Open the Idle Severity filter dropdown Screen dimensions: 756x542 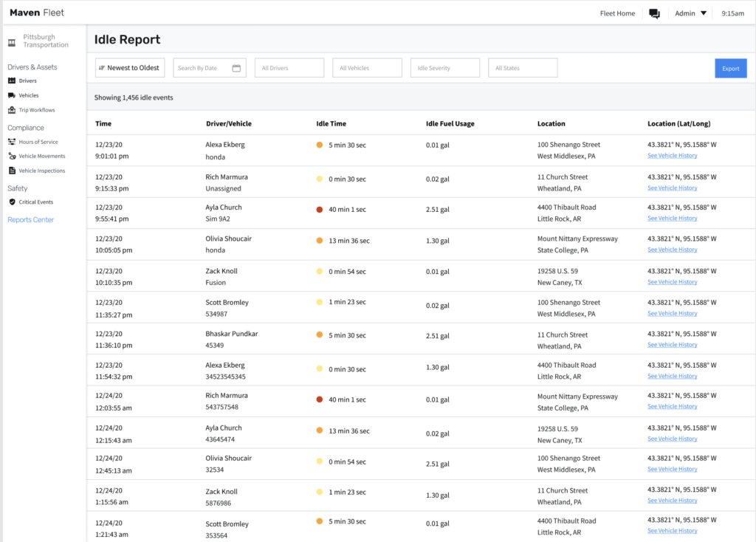(x=445, y=68)
